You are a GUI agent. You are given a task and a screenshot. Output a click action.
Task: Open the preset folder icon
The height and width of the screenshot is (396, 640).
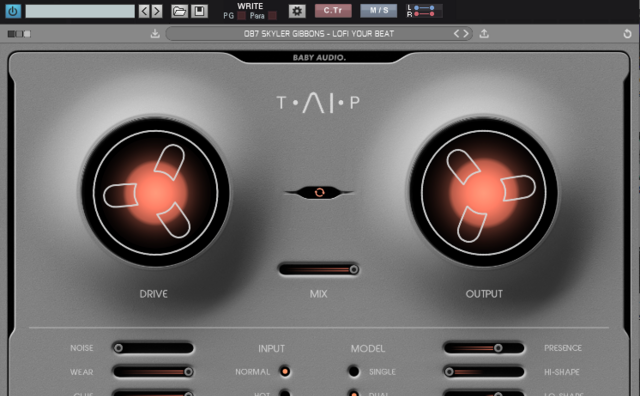(x=179, y=11)
